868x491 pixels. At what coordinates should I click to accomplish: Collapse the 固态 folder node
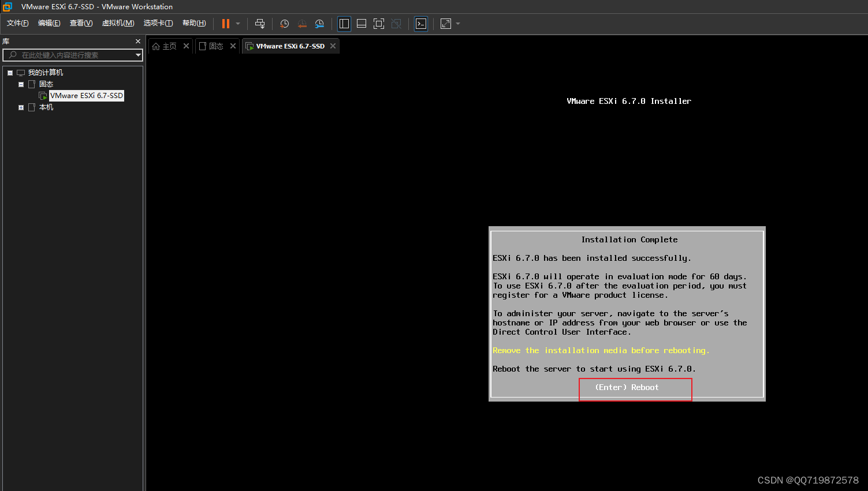point(21,84)
